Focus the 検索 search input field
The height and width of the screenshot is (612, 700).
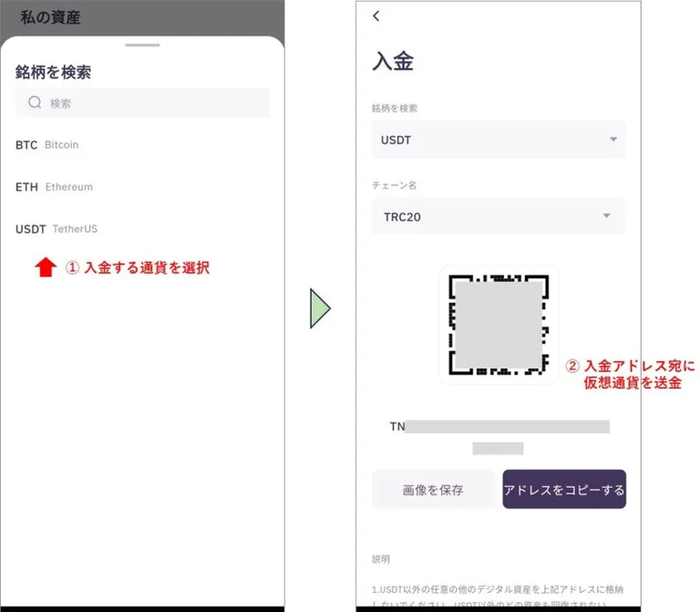pos(142,103)
